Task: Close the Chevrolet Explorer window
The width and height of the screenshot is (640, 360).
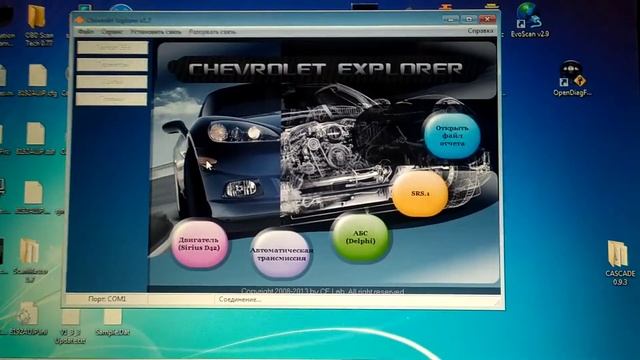Action: point(487,19)
